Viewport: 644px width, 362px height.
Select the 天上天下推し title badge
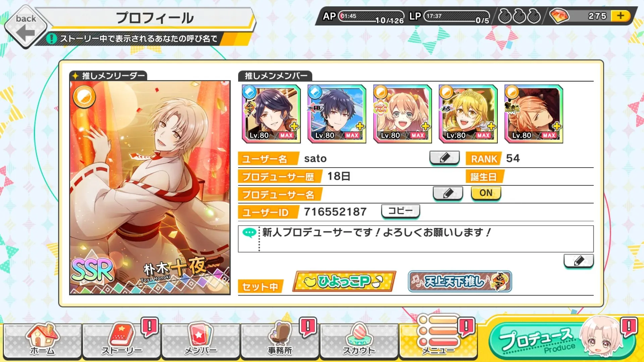click(460, 281)
